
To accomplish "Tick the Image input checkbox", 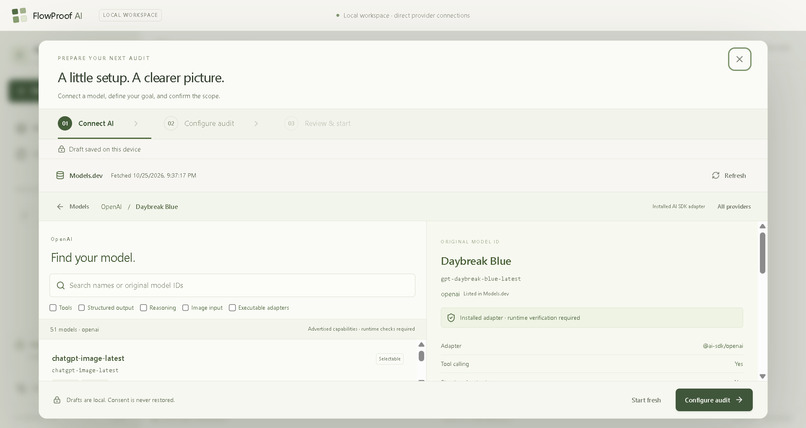I will pyautogui.click(x=185, y=308).
